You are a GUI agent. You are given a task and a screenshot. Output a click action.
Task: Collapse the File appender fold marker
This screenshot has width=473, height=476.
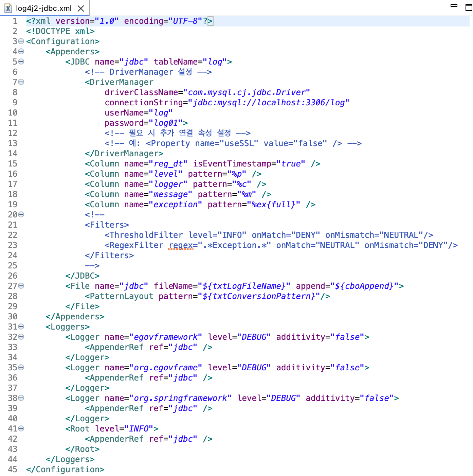pos(20,286)
